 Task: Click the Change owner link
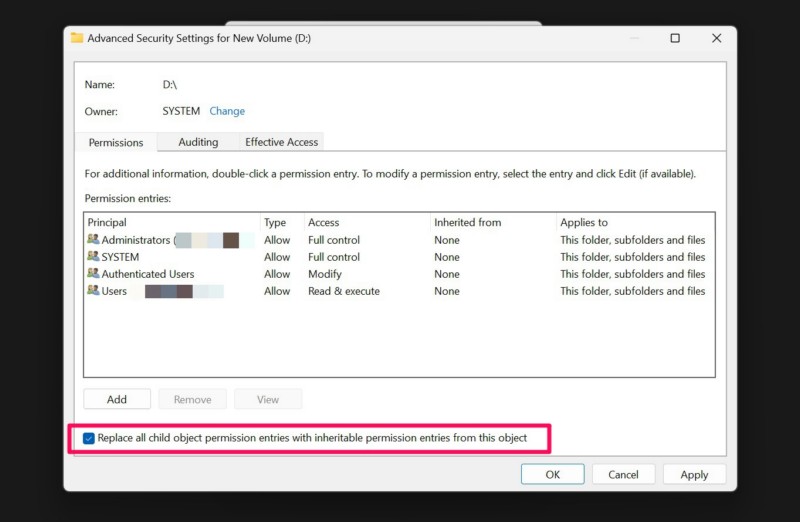(x=227, y=111)
